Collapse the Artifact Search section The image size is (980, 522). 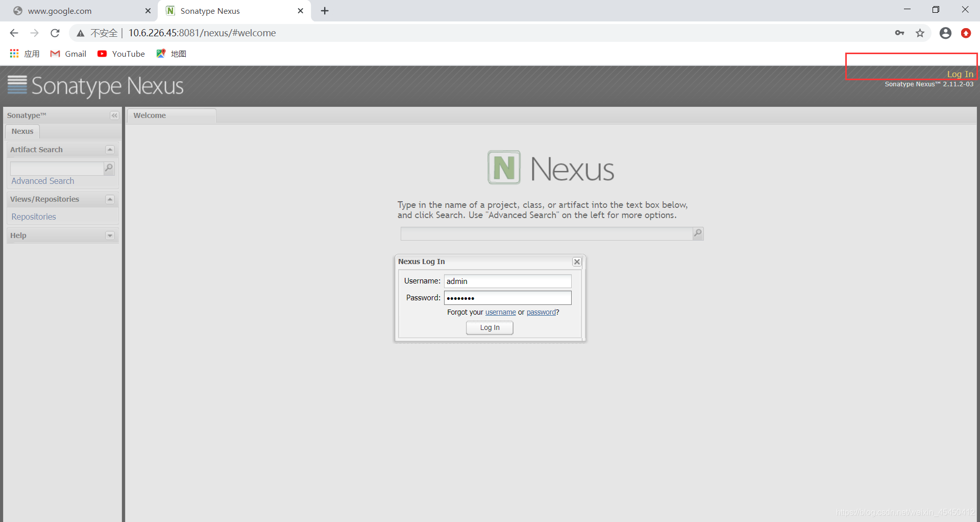tap(110, 150)
